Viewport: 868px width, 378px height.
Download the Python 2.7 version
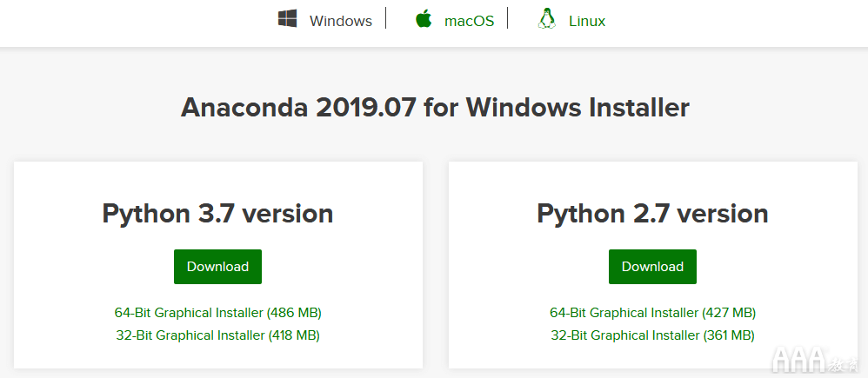point(652,267)
